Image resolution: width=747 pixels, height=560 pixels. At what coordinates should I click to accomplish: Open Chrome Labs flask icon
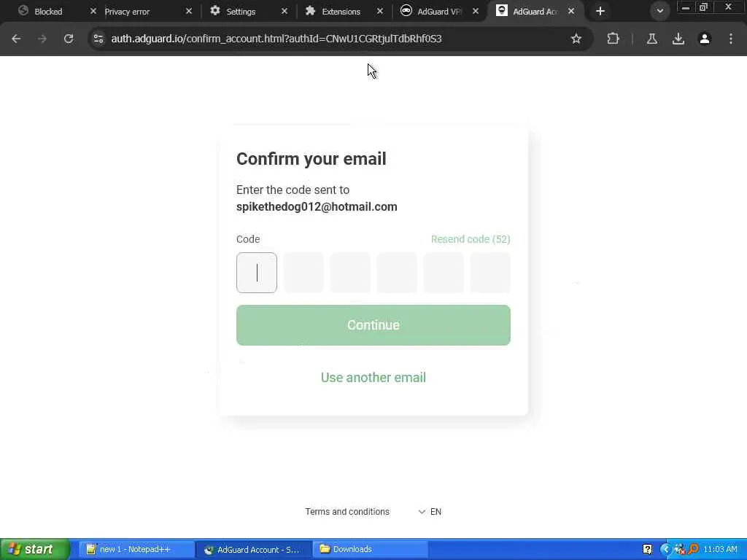652,39
